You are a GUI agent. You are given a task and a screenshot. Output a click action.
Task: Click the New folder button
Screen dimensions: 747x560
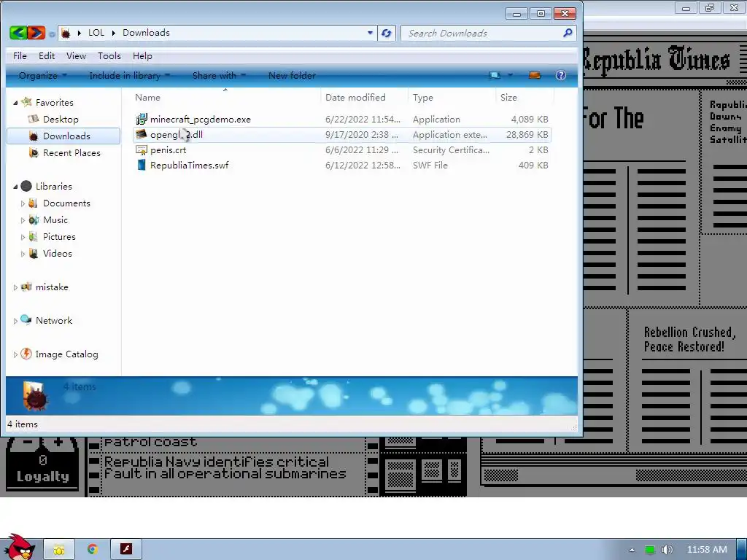coord(292,76)
